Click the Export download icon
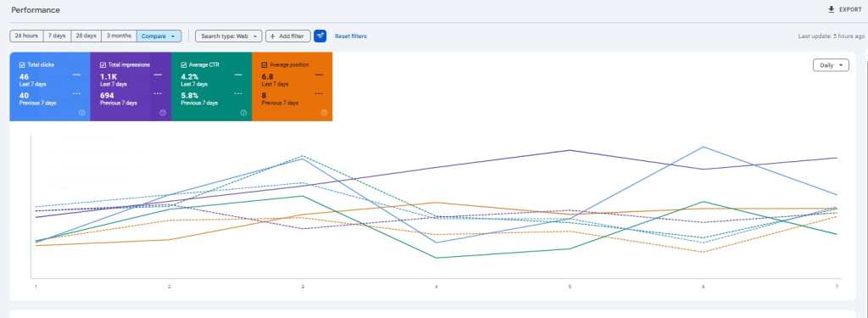The image size is (868, 318). (831, 9)
